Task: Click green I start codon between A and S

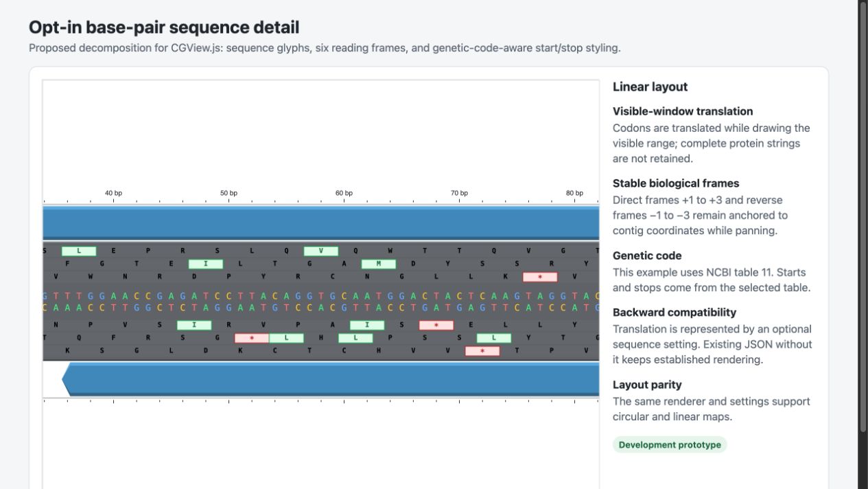Action: [367, 325]
